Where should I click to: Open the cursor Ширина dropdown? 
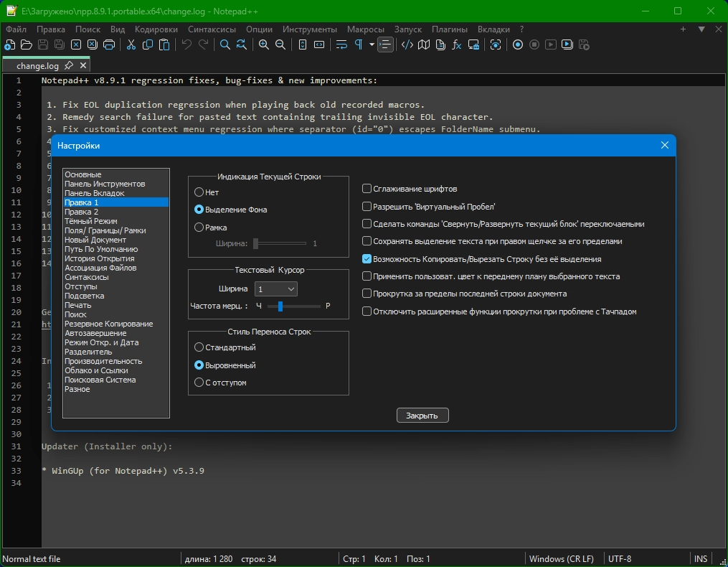[276, 289]
